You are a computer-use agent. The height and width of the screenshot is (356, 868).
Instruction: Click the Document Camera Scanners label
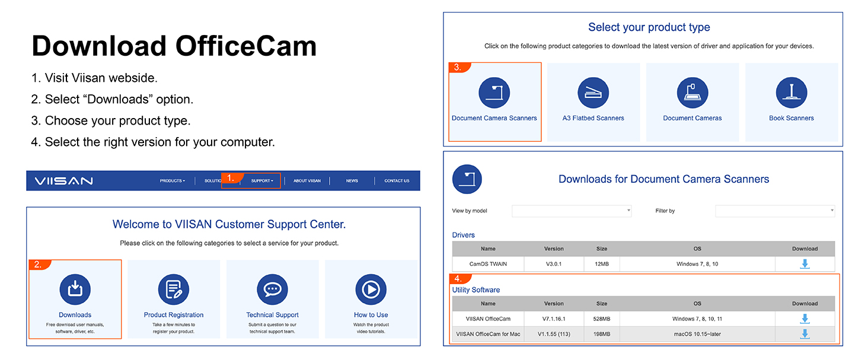(494, 118)
